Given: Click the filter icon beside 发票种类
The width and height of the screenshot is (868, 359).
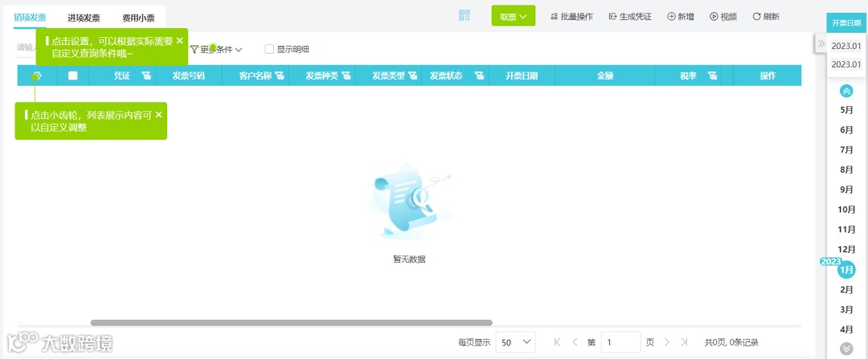Looking at the screenshot, I should coord(346,75).
